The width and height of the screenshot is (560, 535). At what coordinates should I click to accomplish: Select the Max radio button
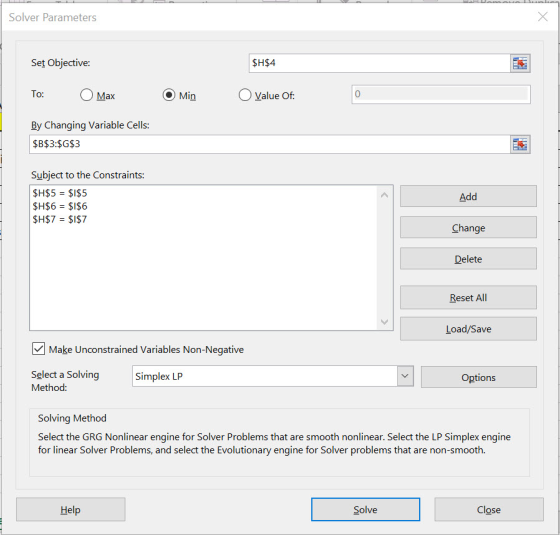86,95
